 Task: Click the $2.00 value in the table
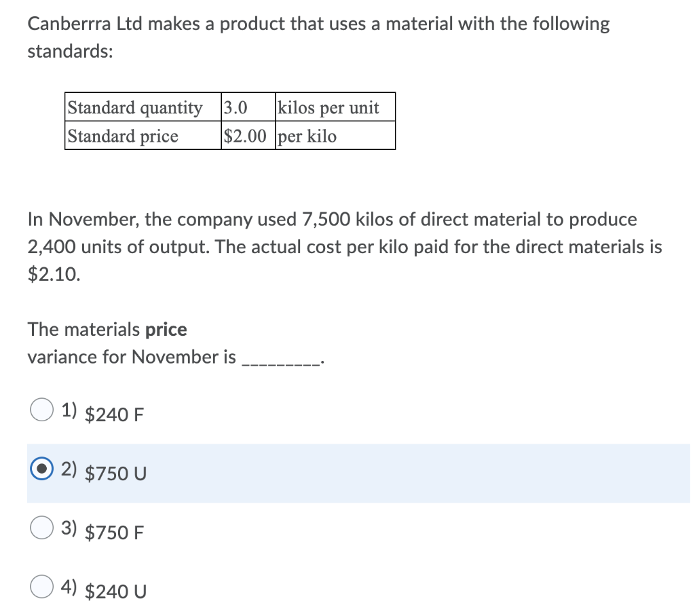pos(242,136)
